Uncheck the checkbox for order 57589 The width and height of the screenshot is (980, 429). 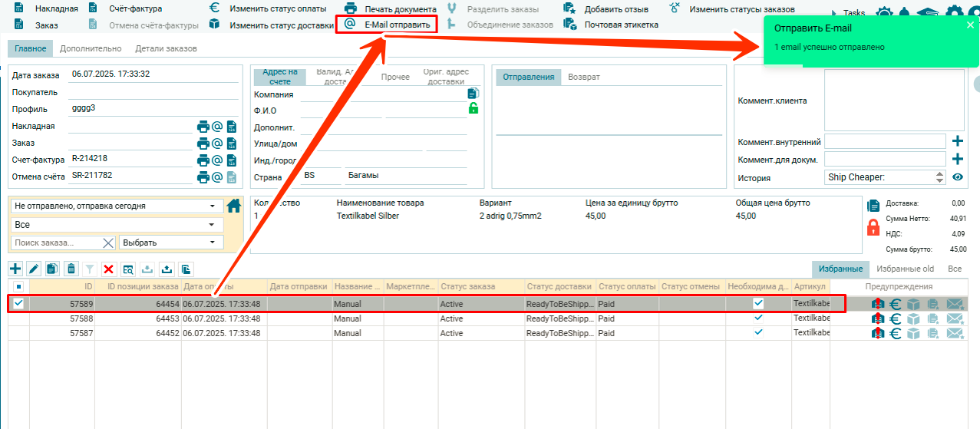(18, 304)
